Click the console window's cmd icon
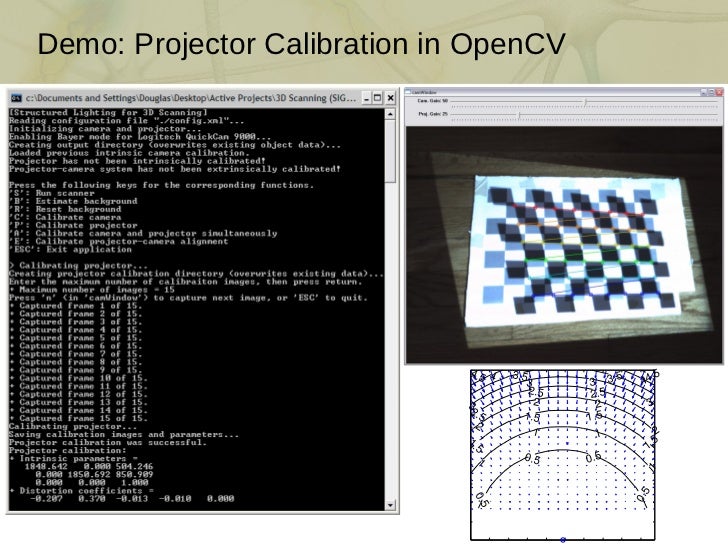This screenshot has width=728, height=546. point(16,98)
